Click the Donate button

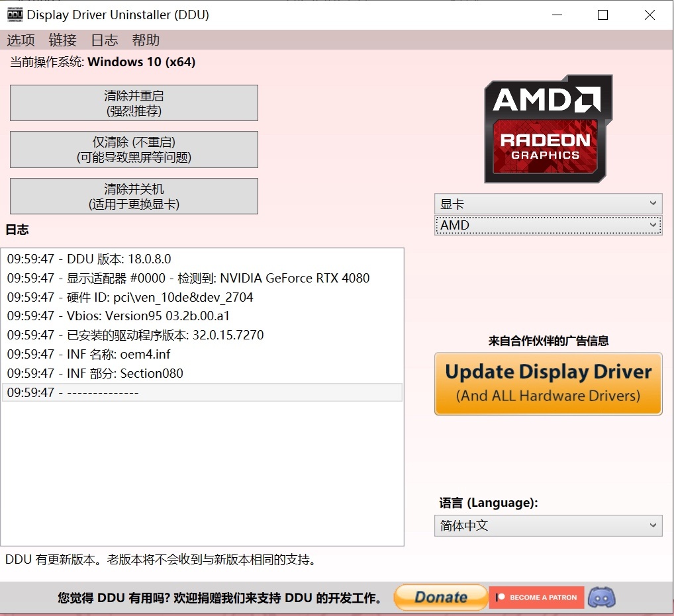coord(441,597)
